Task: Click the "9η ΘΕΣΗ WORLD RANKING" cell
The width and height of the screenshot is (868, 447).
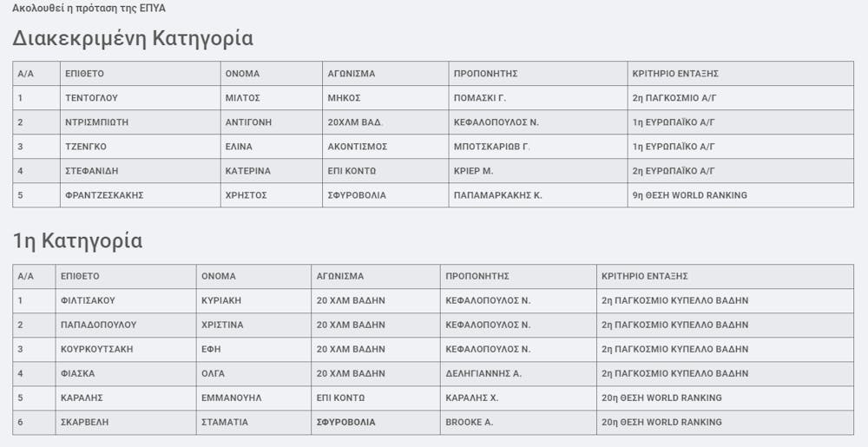Action: [x=690, y=195]
